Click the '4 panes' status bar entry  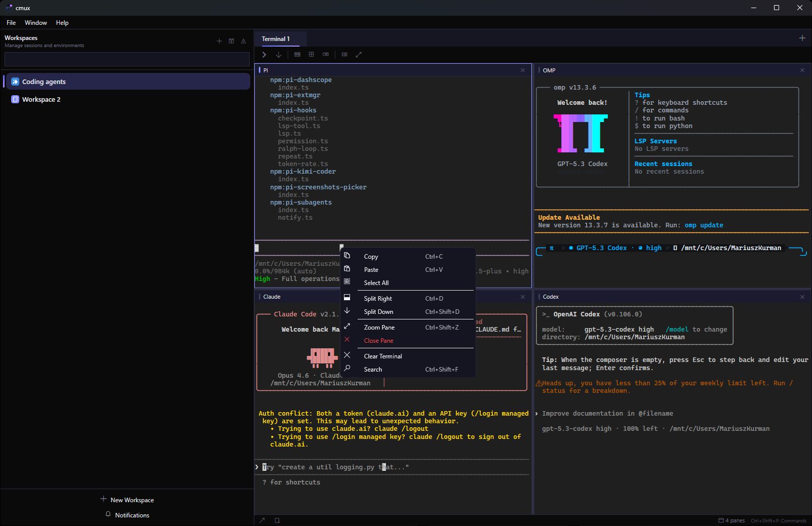coord(731,520)
